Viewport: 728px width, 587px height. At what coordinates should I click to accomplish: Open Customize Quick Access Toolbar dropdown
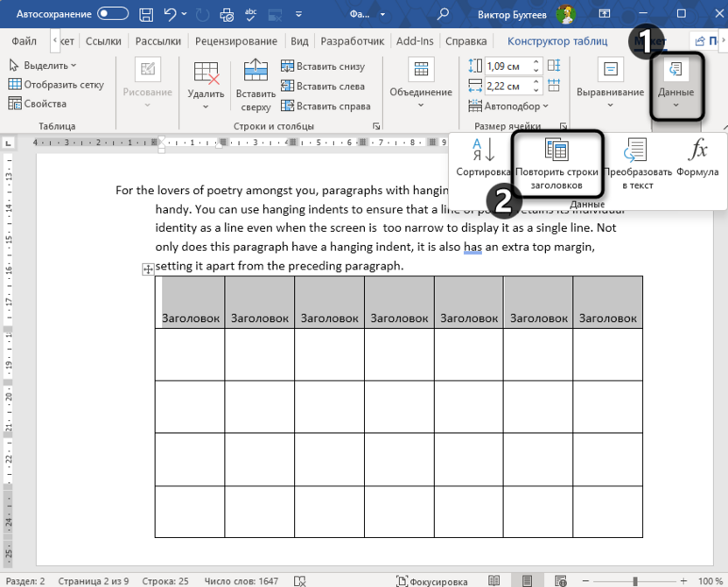298,14
